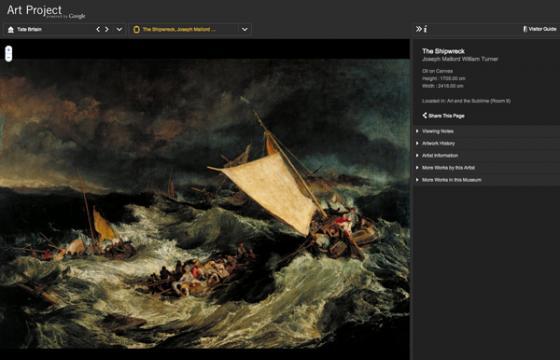Screen dimensions: 560x360
Task: Click the info "i" icon
Action: pos(425,29)
